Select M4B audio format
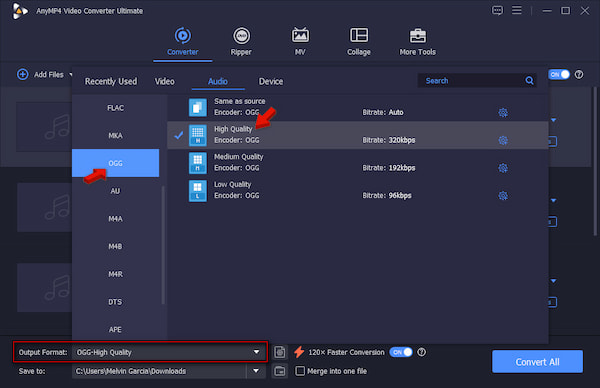Screen dimensions: 600x388 point(116,246)
